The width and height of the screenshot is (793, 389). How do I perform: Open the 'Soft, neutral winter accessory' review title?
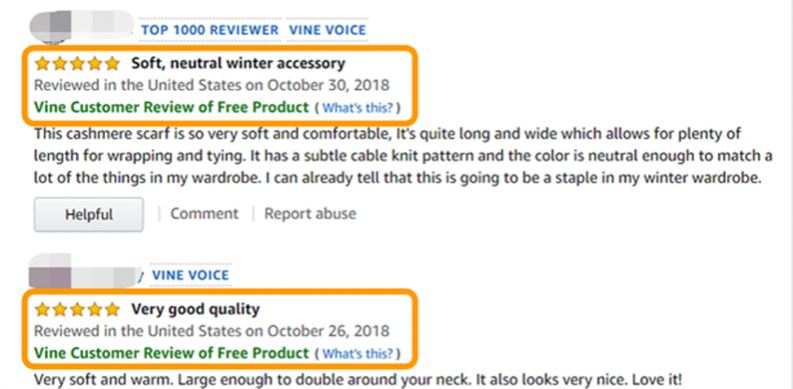[238, 63]
